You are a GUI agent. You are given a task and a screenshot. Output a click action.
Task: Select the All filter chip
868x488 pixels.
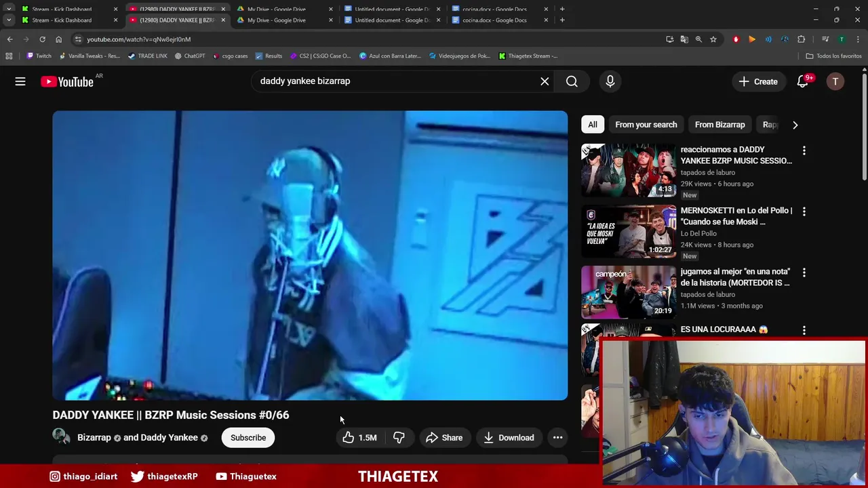pos(593,125)
